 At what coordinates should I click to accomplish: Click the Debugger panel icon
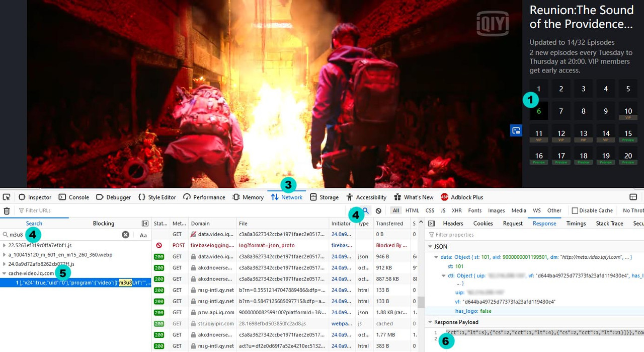99,197
